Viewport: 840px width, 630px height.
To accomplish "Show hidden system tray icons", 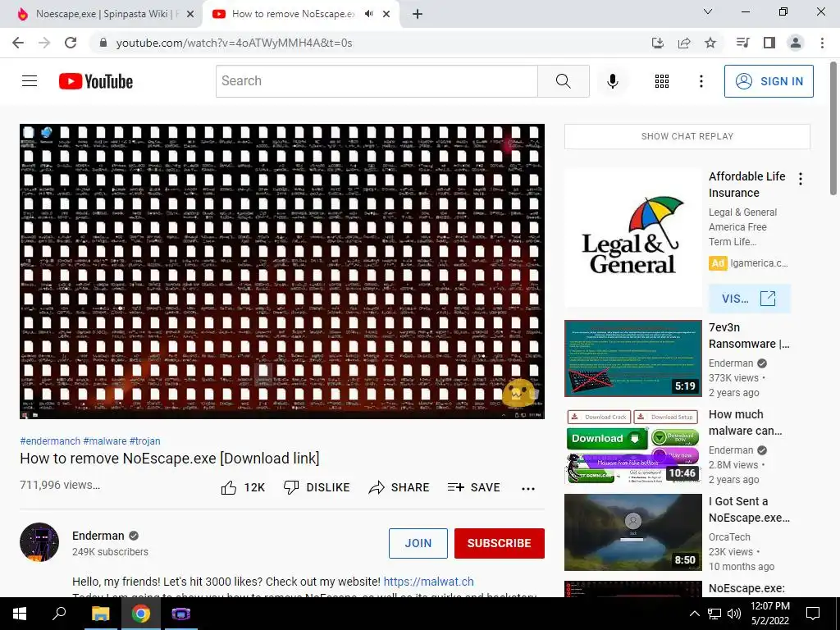I will [x=694, y=614].
